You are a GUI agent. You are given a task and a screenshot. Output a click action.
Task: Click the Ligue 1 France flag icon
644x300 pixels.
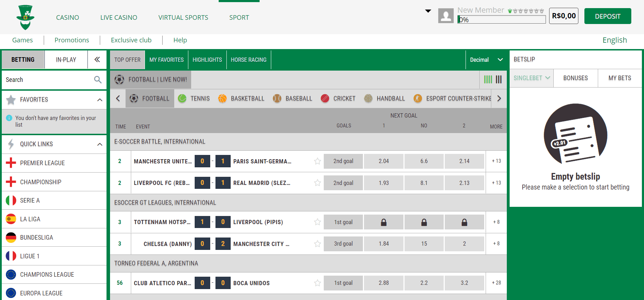pyautogui.click(x=11, y=256)
